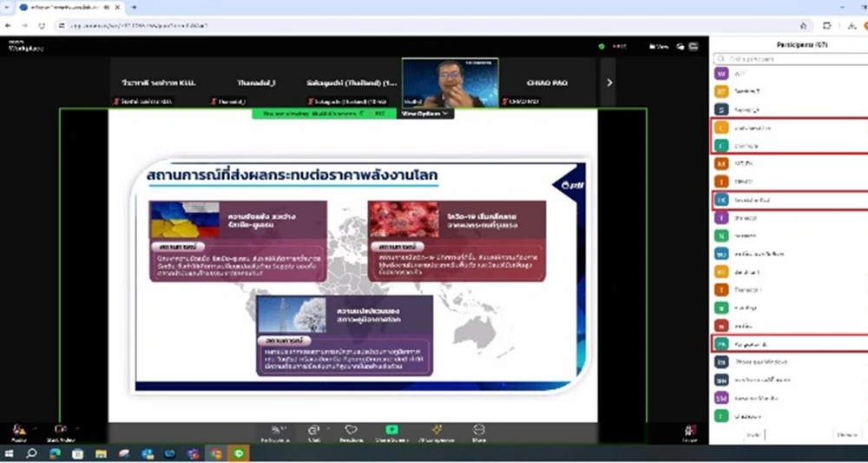
Task: Click the Leave meeting icon
Action: [690, 430]
